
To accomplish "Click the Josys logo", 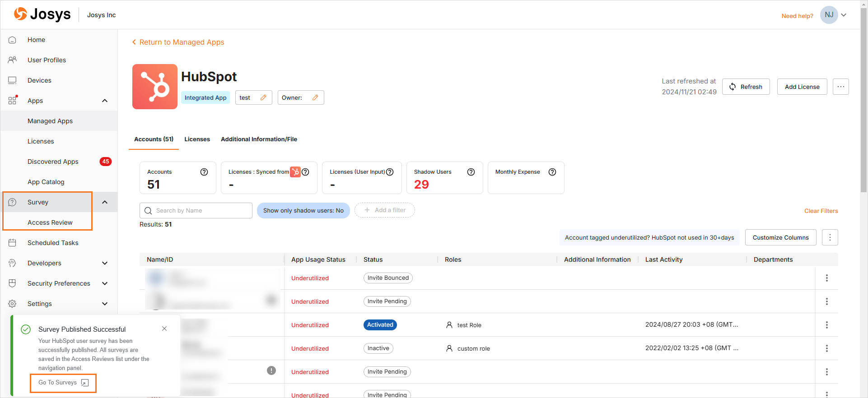I will point(42,14).
